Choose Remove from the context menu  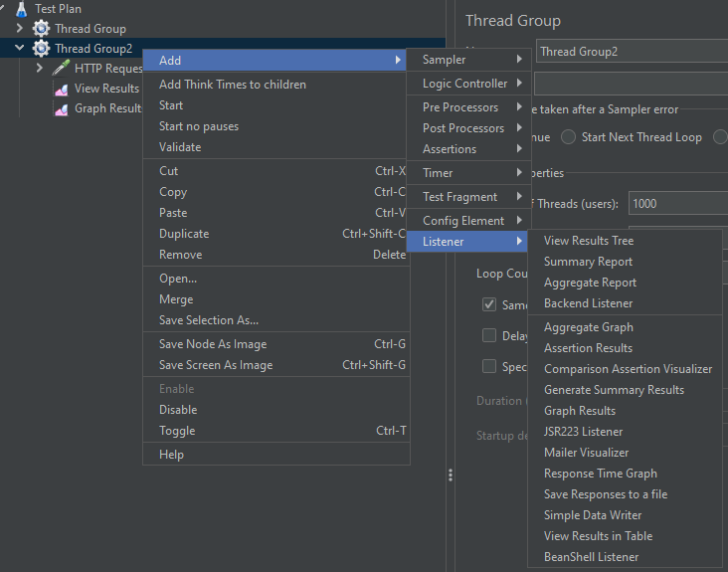click(x=276, y=255)
